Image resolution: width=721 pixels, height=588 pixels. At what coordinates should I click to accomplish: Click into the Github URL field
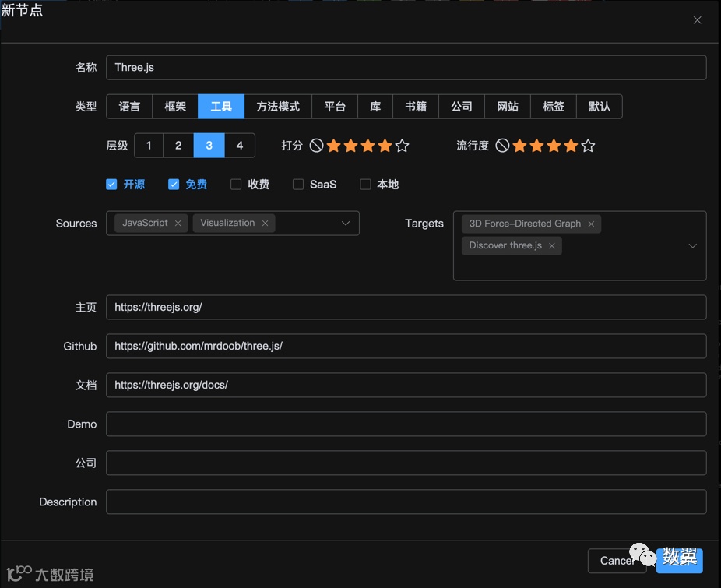[406, 346]
